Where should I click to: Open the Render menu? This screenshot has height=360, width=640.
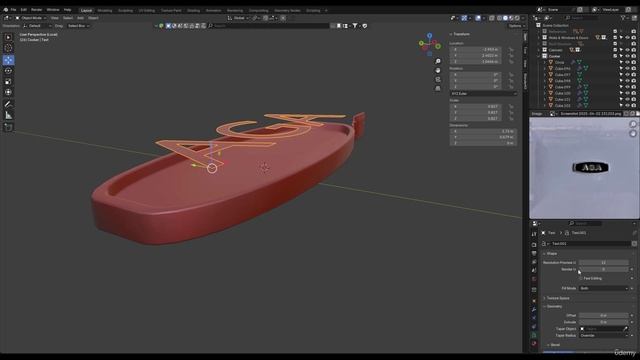[x=37, y=10]
